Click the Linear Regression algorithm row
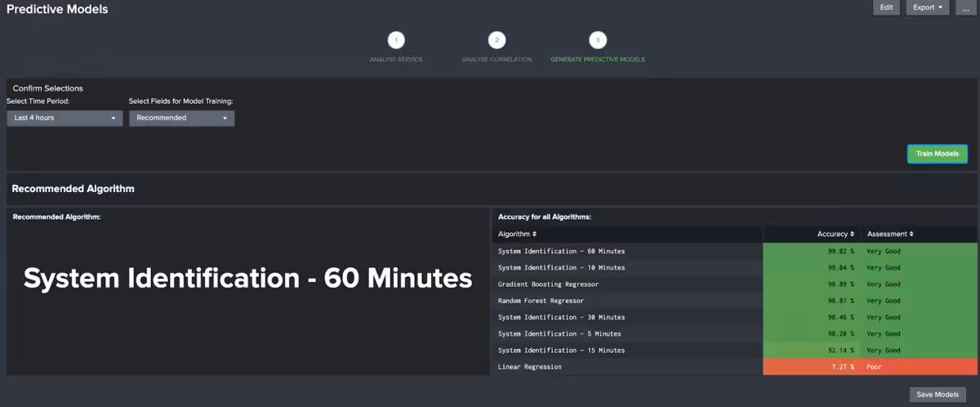This screenshot has height=407, width=980. pyautogui.click(x=530, y=367)
